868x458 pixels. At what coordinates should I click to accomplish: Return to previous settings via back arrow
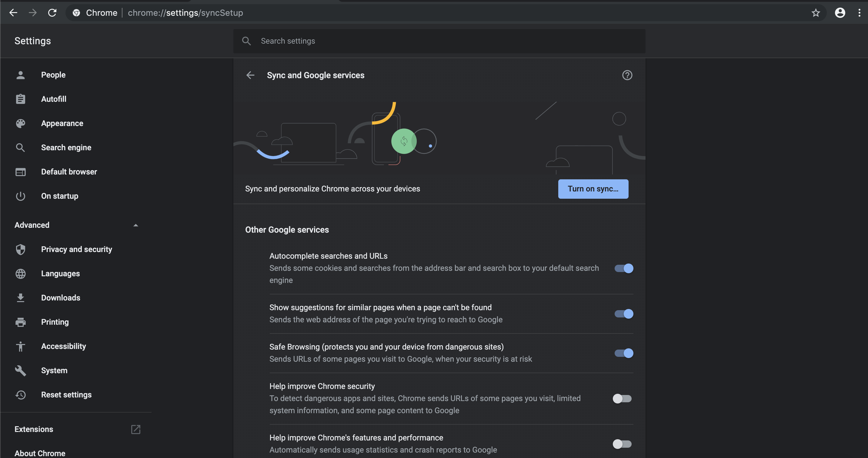pyautogui.click(x=250, y=75)
